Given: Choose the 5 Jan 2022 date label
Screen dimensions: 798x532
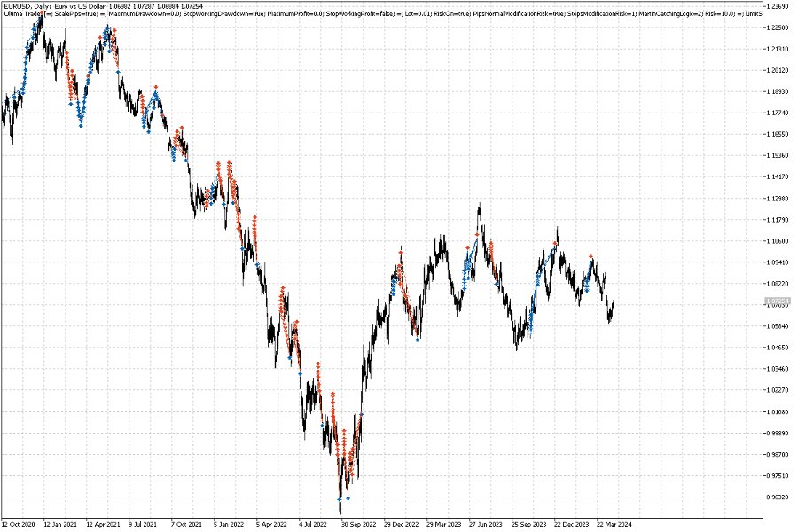Looking at the screenshot, I should tap(229, 524).
